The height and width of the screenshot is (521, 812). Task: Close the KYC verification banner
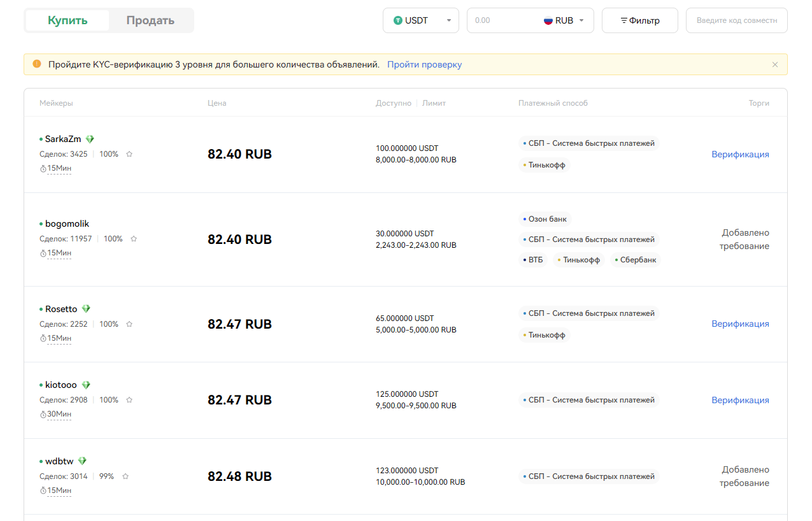pos(775,64)
